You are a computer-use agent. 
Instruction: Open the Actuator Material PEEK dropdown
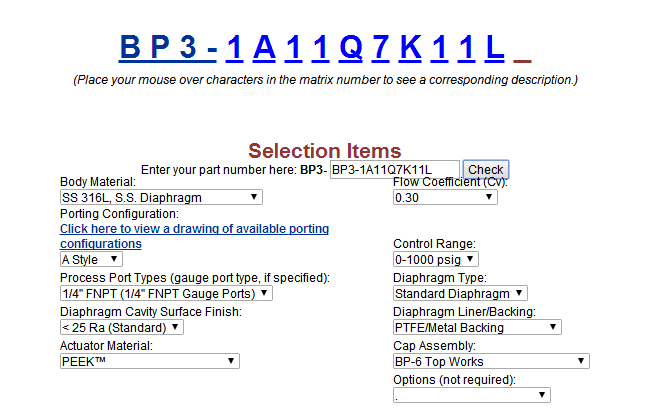[x=150, y=361]
